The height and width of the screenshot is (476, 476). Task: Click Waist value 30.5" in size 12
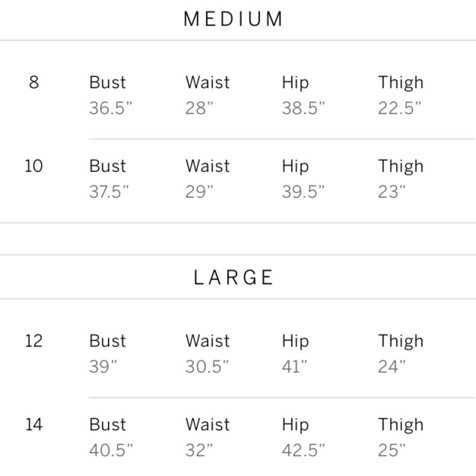click(207, 367)
